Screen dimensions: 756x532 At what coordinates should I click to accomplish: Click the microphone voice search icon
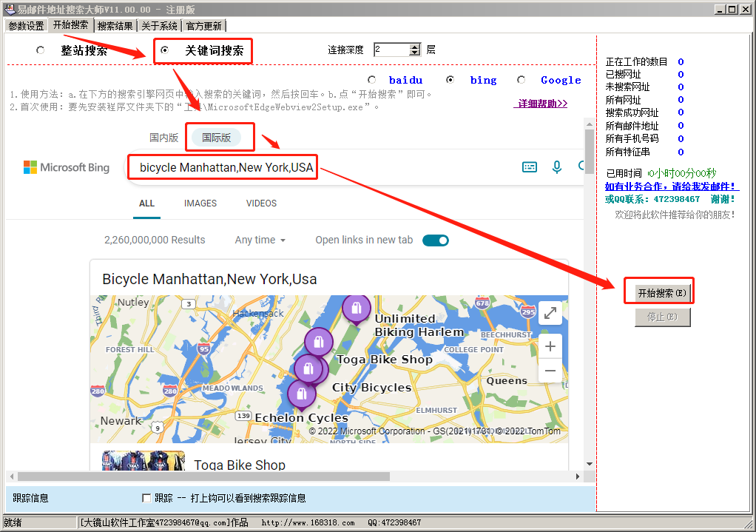coord(557,167)
